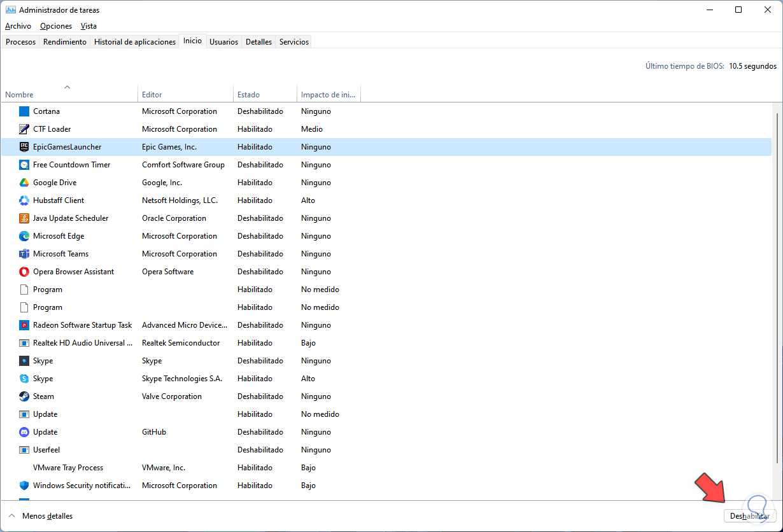Click the Update icon with no editor
This screenshot has width=783, height=532.
[24, 414]
